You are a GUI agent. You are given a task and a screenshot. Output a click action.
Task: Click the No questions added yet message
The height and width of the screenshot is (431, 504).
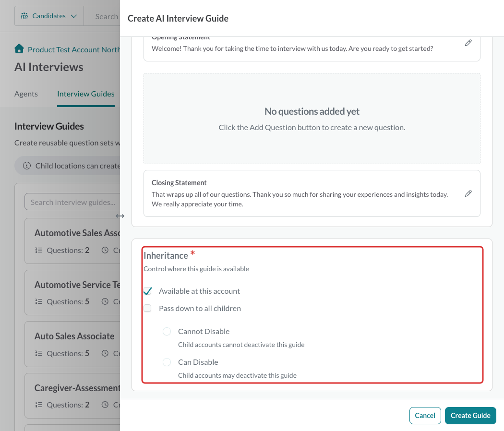click(x=312, y=111)
